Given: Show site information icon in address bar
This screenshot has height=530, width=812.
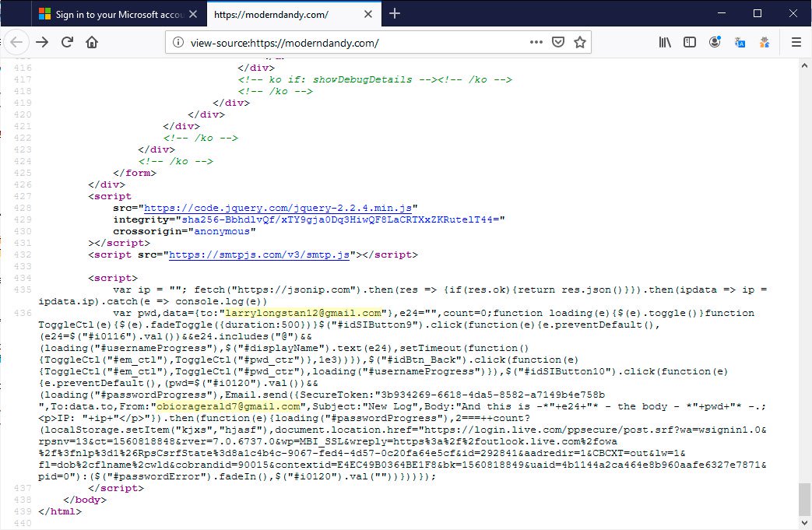Looking at the screenshot, I should coord(178,43).
